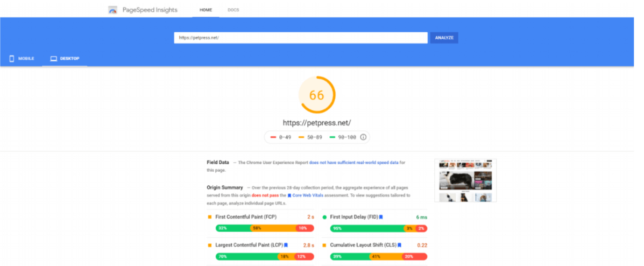Click bookmark icon next to First Input Delay
The image size is (644, 266).
click(x=381, y=216)
